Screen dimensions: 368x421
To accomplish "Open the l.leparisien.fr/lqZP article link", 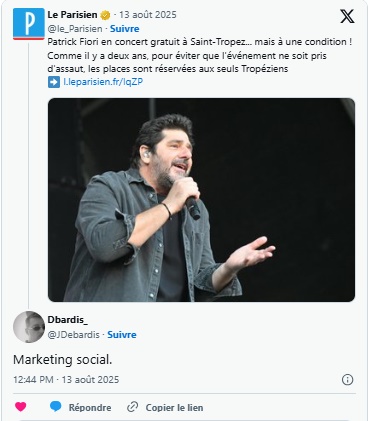I will coord(103,82).
